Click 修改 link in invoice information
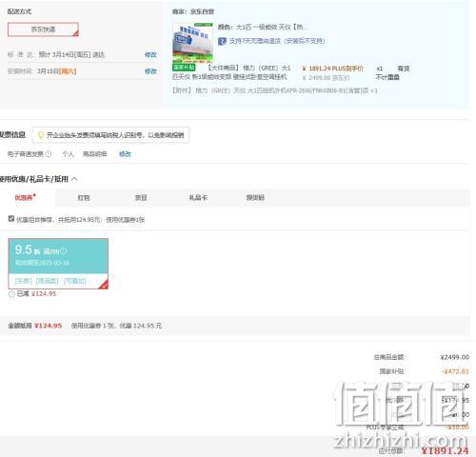 125,154
